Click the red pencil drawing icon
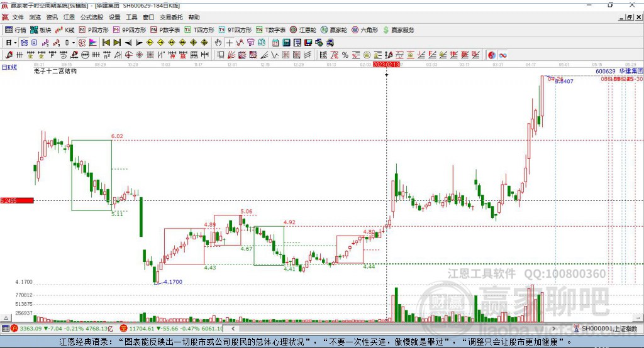644x348 pixels. pos(9,55)
